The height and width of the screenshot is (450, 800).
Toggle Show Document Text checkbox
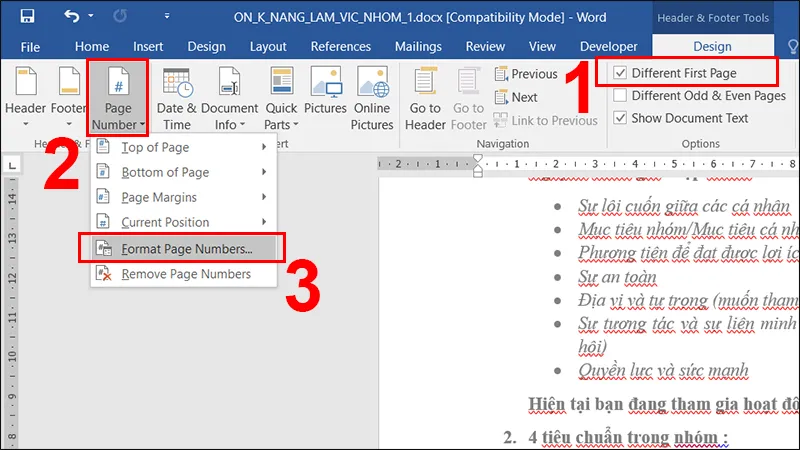click(x=621, y=118)
